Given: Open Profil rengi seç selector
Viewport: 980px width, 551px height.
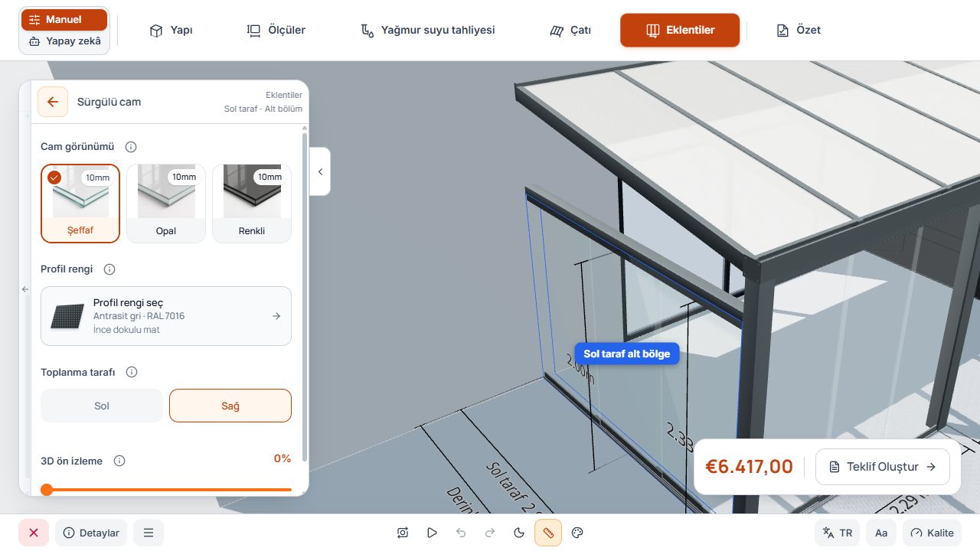Looking at the screenshot, I should (166, 316).
